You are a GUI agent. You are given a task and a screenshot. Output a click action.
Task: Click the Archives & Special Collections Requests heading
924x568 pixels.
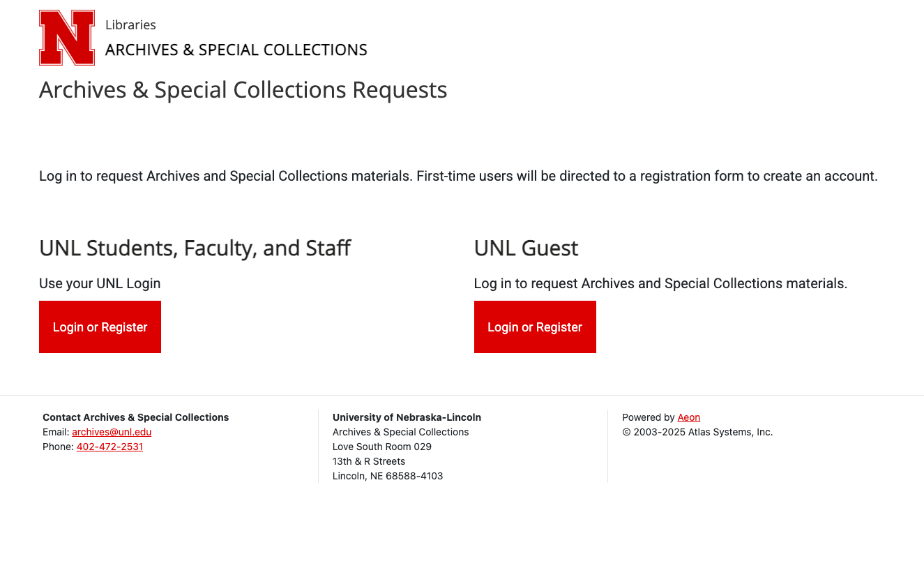point(243,90)
